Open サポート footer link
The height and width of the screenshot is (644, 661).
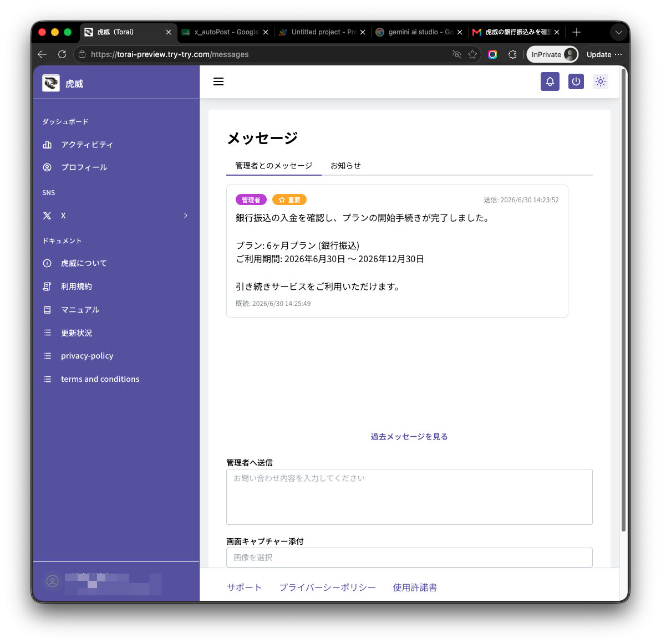tap(244, 587)
